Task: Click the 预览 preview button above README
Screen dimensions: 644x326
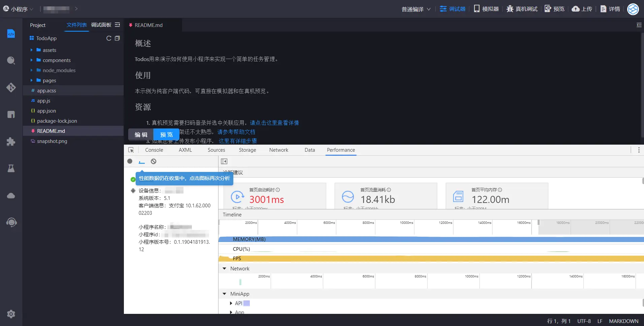Action: point(166,134)
